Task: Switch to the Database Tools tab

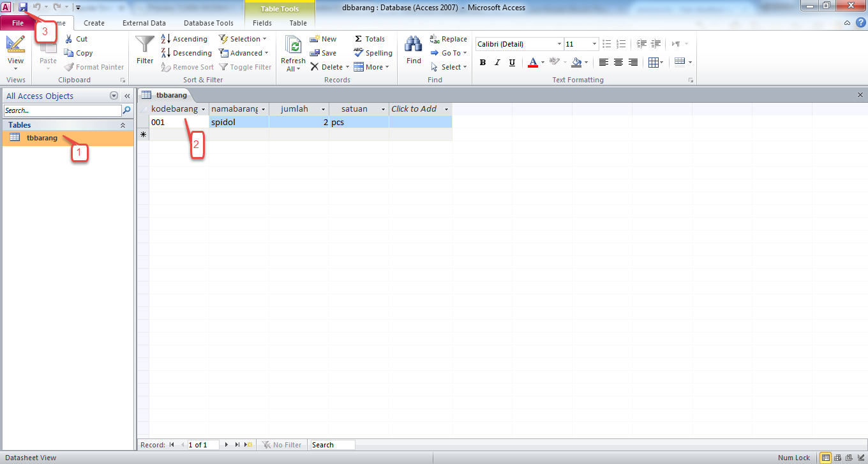Action: point(209,23)
